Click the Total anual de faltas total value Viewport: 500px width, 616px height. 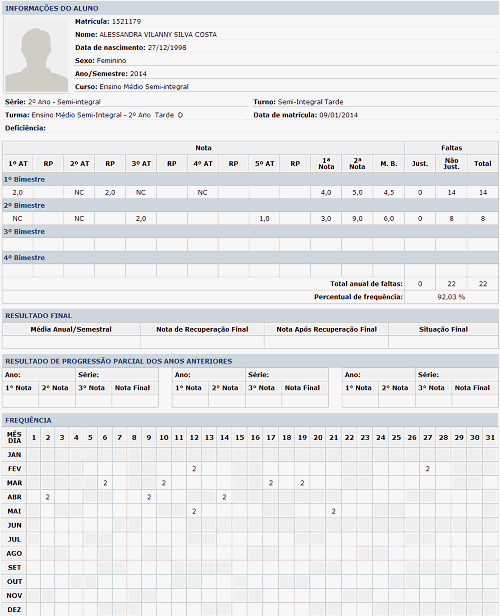[x=483, y=284]
